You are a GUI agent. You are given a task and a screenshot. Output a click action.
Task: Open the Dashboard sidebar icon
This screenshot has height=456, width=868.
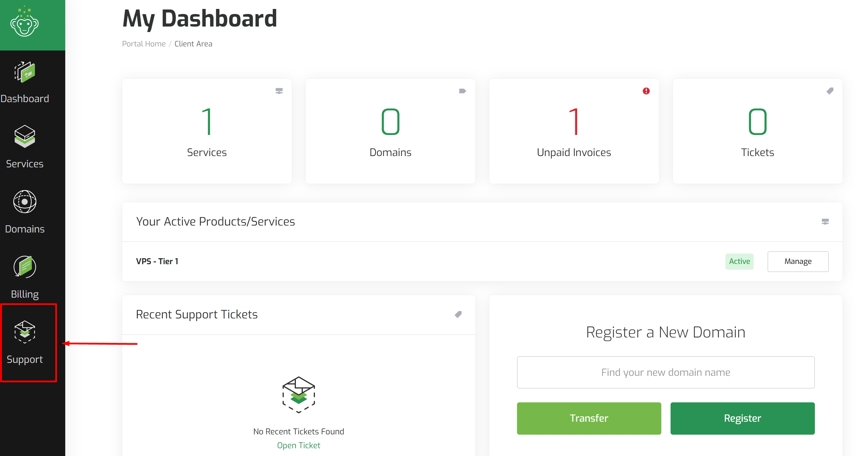click(x=25, y=72)
